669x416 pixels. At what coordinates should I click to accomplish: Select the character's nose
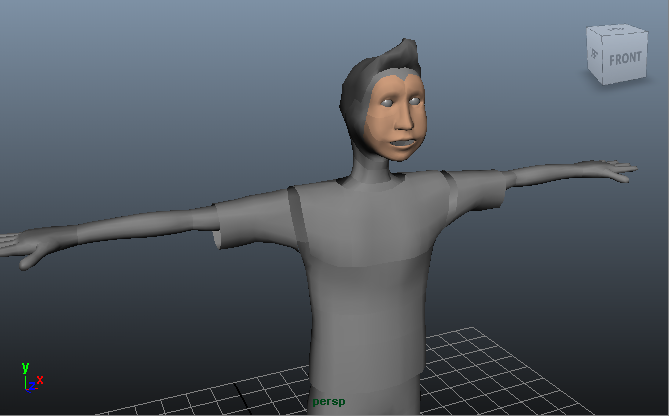click(406, 122)
